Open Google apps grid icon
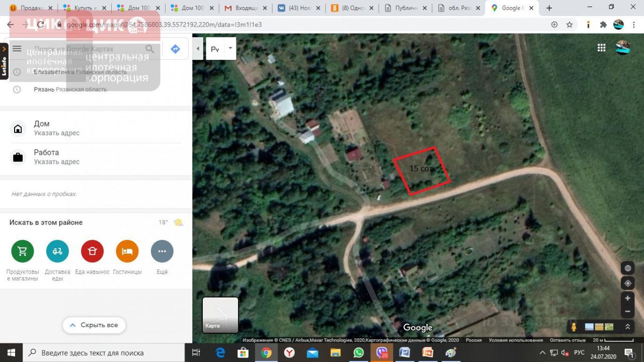 pos(601,47)
